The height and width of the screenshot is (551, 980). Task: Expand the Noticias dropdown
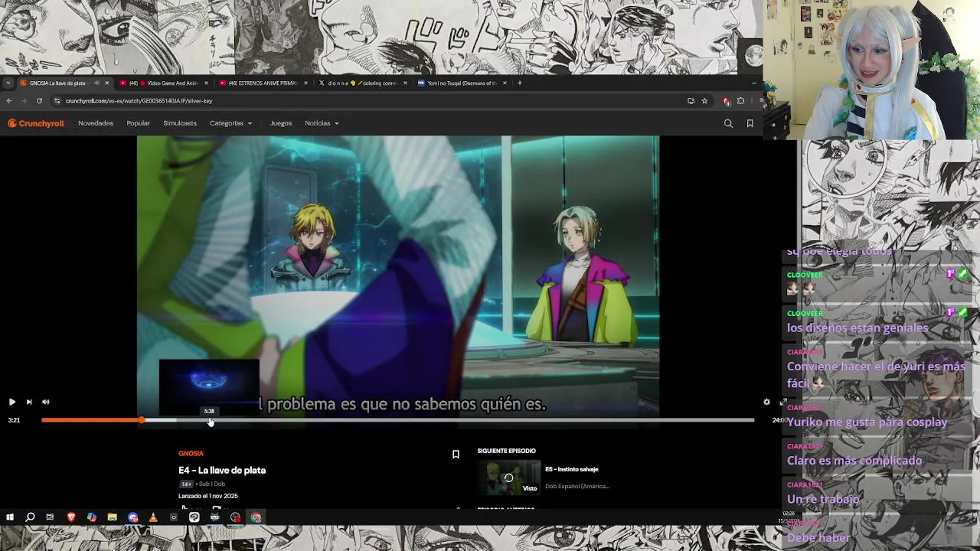(322, 123)
